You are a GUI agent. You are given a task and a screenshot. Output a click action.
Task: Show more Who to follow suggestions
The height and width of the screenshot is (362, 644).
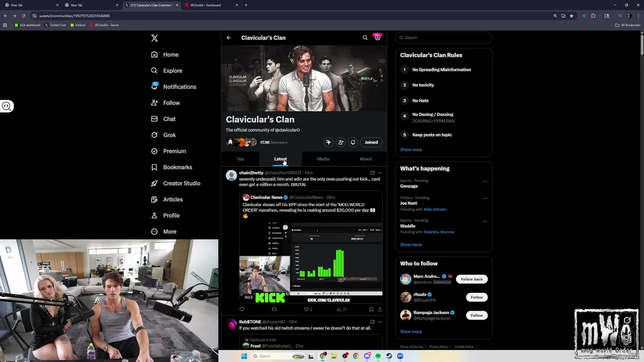click(411, 332)
